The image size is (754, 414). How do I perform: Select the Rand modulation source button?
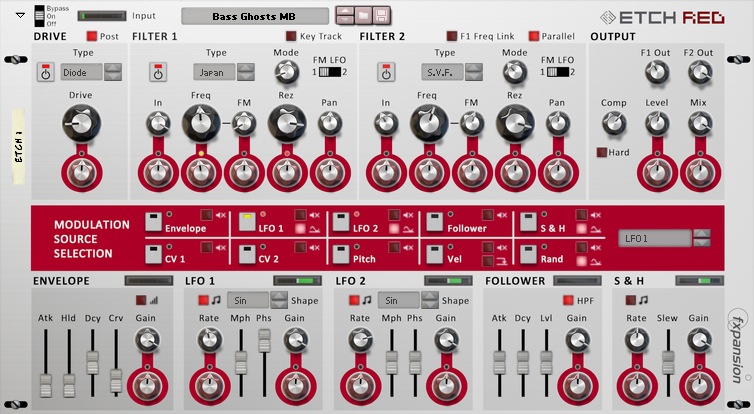coord(528,254)
